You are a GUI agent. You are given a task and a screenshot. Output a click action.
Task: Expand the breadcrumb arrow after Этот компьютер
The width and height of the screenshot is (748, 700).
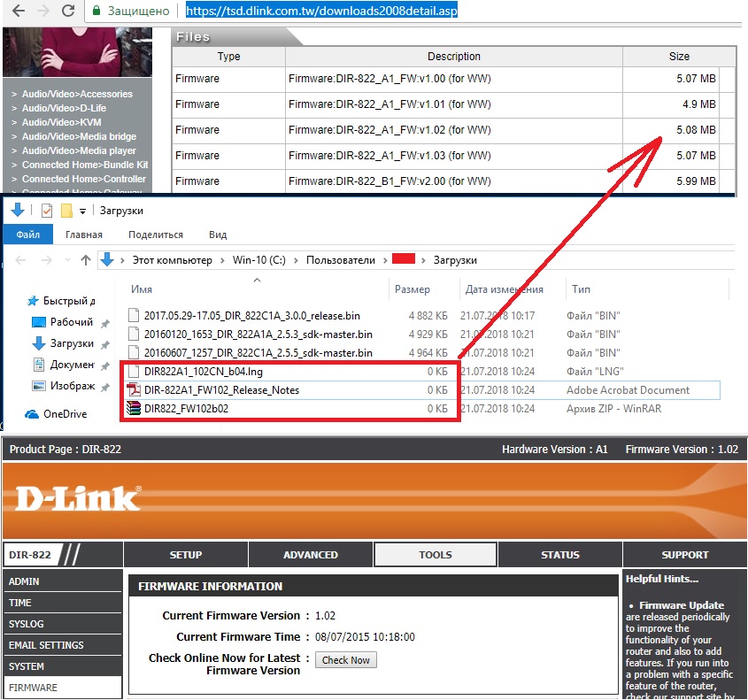point(221,260)
